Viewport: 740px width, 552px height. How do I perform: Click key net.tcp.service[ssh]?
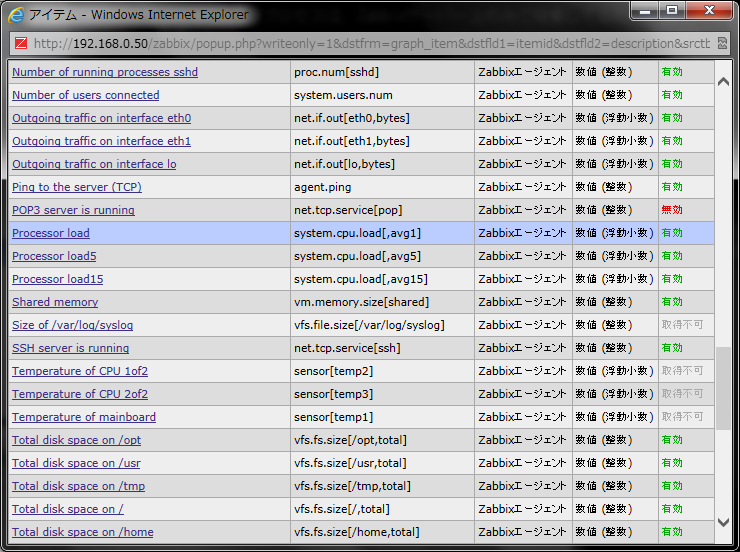(347, 348)
